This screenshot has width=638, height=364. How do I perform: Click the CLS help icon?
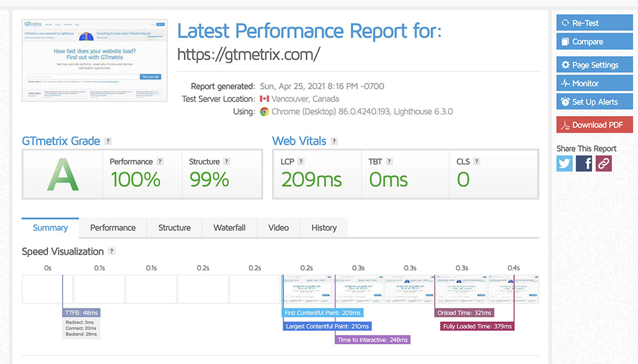(477, 161)
